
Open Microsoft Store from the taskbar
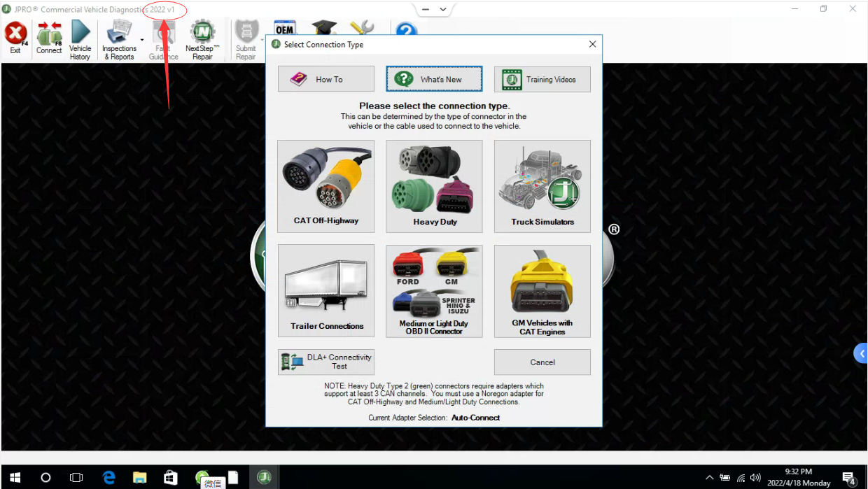[x=170, y=478]
